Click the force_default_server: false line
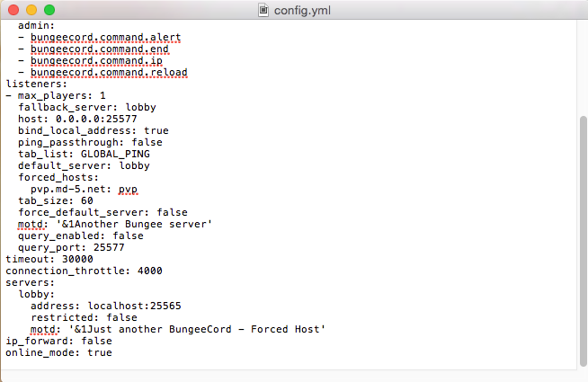 coord(102,212)
